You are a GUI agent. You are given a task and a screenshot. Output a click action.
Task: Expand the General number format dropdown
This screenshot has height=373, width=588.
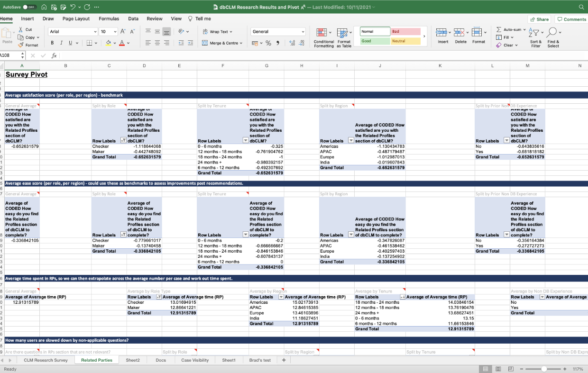point(303,32)
